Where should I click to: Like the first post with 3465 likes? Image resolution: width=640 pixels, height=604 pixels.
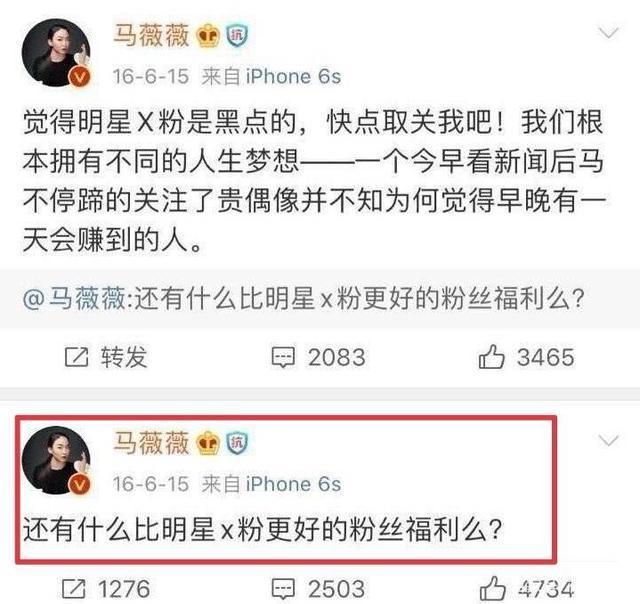pos(491,357)
